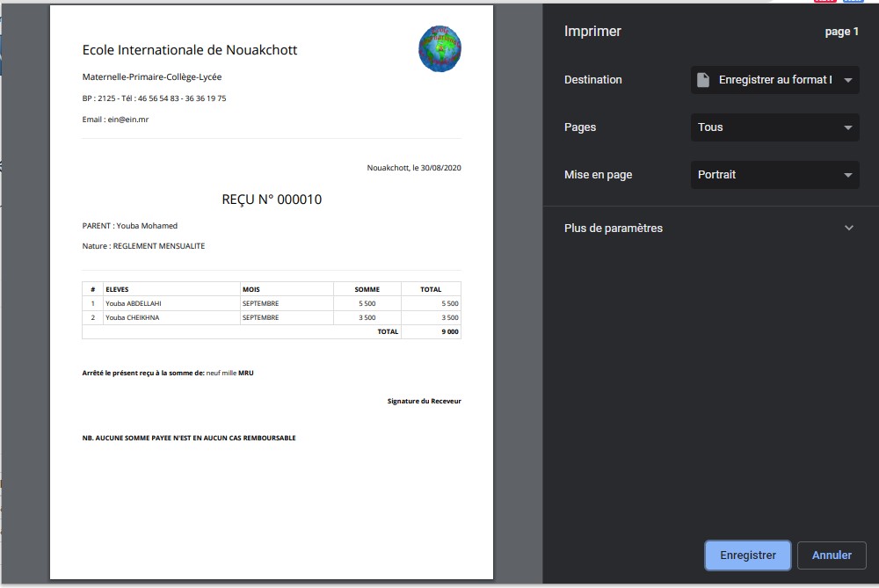The height and width of the screenshot is (588, 879).
Task: Click the ELEVES column header
Action: 117,289
